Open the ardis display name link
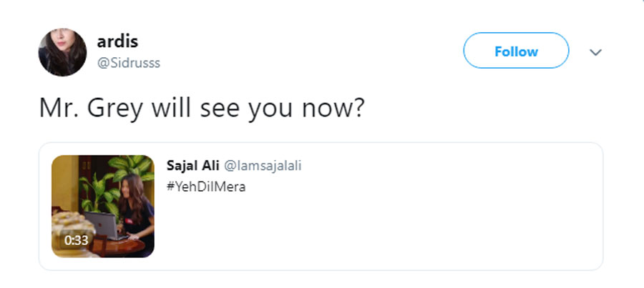The width and height of the screenshot is (644, 288). coord(117,41)
